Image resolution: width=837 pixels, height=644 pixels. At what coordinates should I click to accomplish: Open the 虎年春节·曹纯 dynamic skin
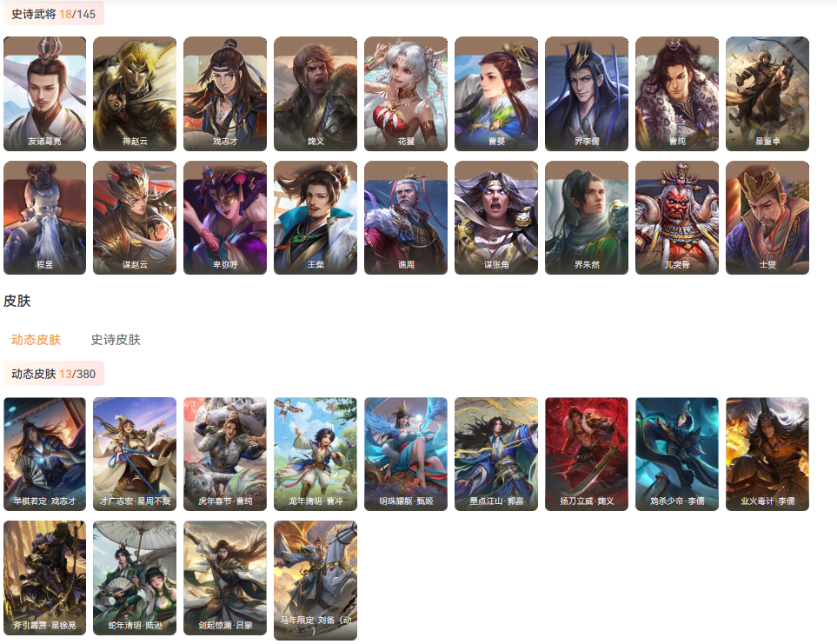coord(225,454)
